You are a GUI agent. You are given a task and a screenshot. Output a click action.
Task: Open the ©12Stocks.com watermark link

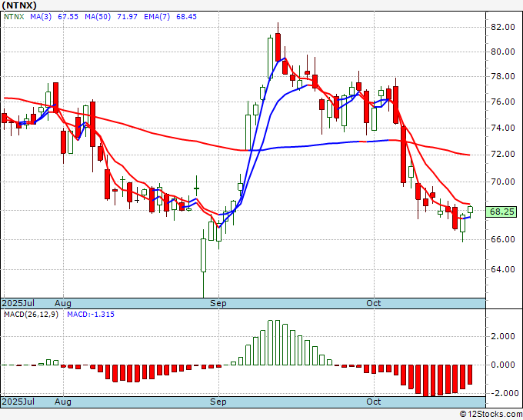coord(490,415)
